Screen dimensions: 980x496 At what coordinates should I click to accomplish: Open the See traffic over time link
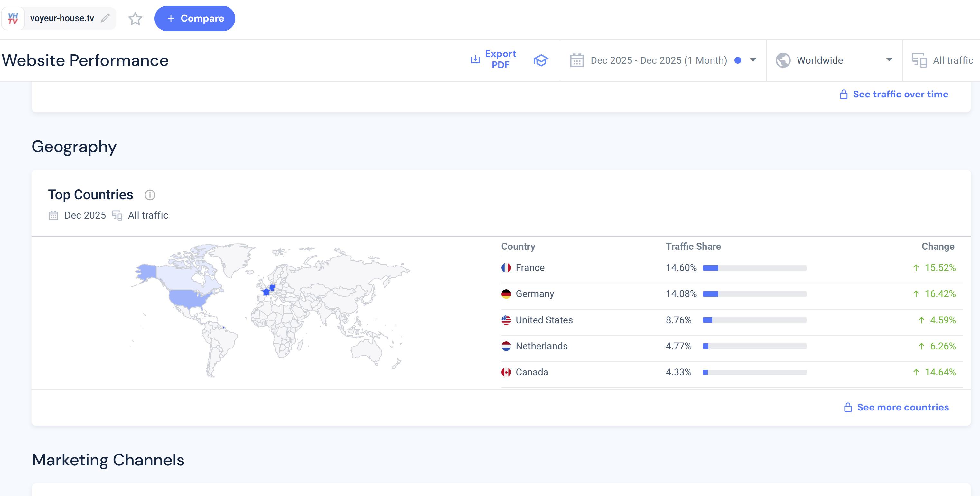900,94
